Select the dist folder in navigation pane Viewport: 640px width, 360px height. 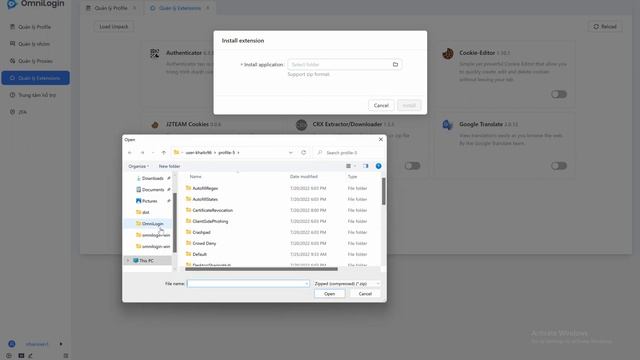145,212
